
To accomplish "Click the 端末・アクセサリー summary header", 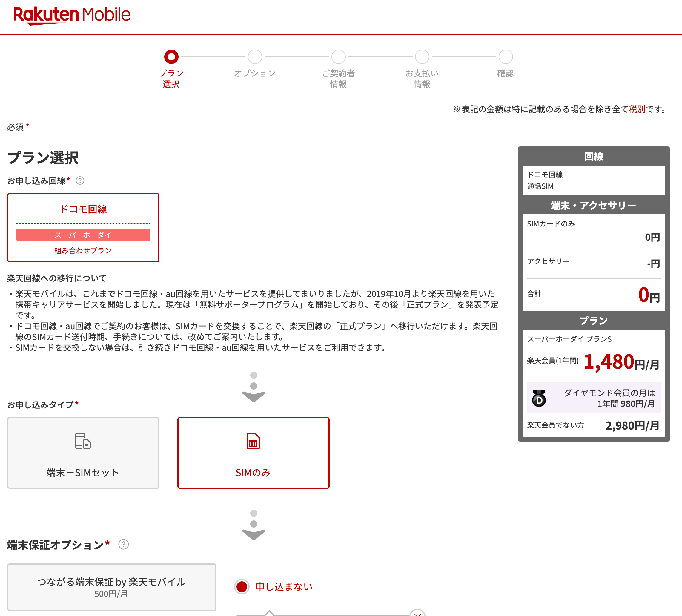I will (594, 206).
